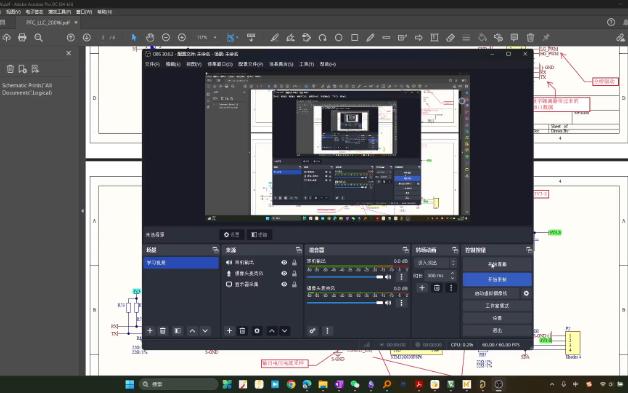Toggle lock of first audio output source
Viewport: 628px width, 393px height.
(x=294, y=262)
